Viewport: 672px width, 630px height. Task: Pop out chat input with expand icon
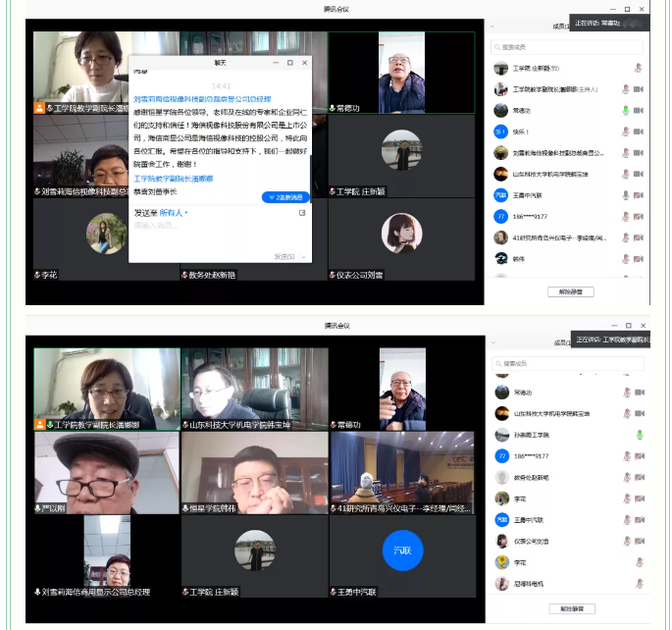tap(302, 213)
